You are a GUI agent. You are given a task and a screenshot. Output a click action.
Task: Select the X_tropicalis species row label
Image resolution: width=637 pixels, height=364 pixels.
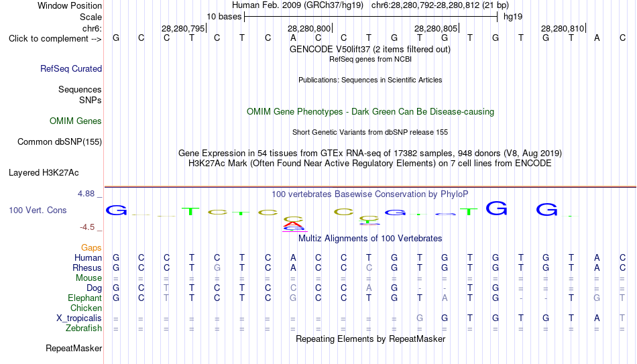[x=79, y=318]
